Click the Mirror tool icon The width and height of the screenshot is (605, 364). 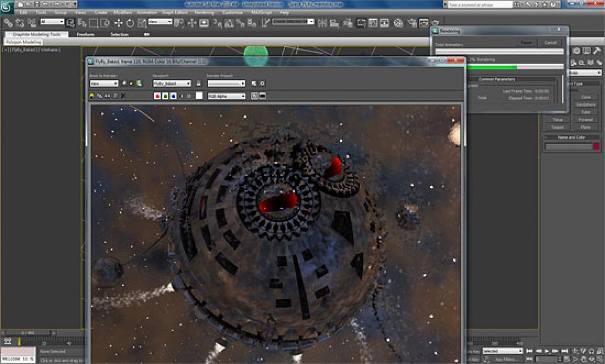pyautogui.click(x=322, y=23)
